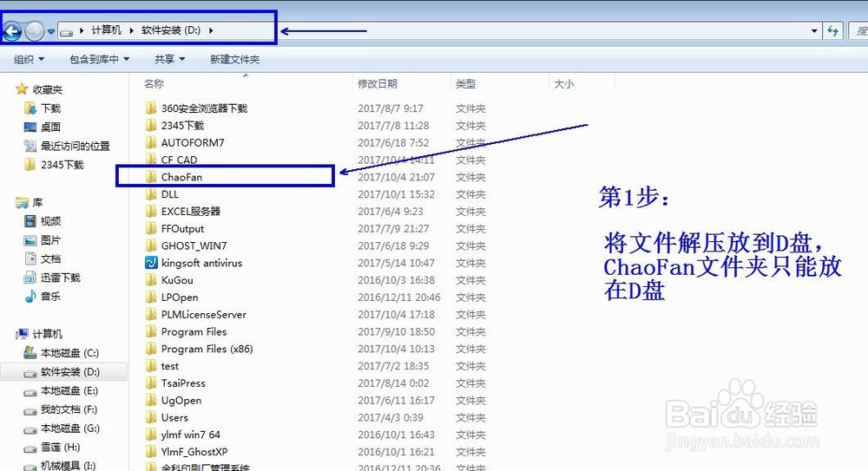The width and height of the screenshot is (868, 471).
Task: Select the ChaoFan folder
Action: click(x=181, y=177)
